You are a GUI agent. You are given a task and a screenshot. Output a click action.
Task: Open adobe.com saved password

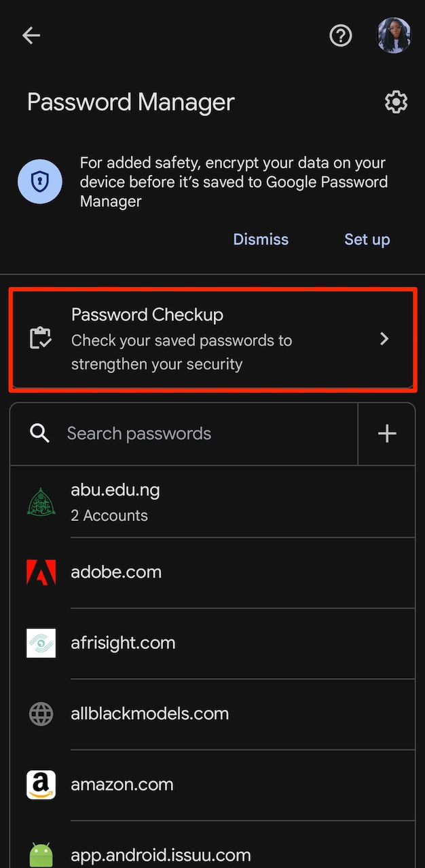(204, 572)
